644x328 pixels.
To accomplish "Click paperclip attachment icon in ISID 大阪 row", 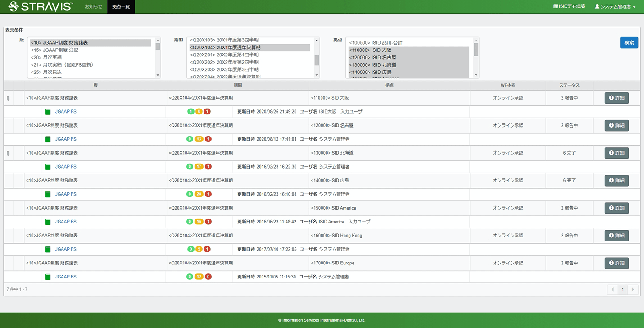I will click(8, 98).
